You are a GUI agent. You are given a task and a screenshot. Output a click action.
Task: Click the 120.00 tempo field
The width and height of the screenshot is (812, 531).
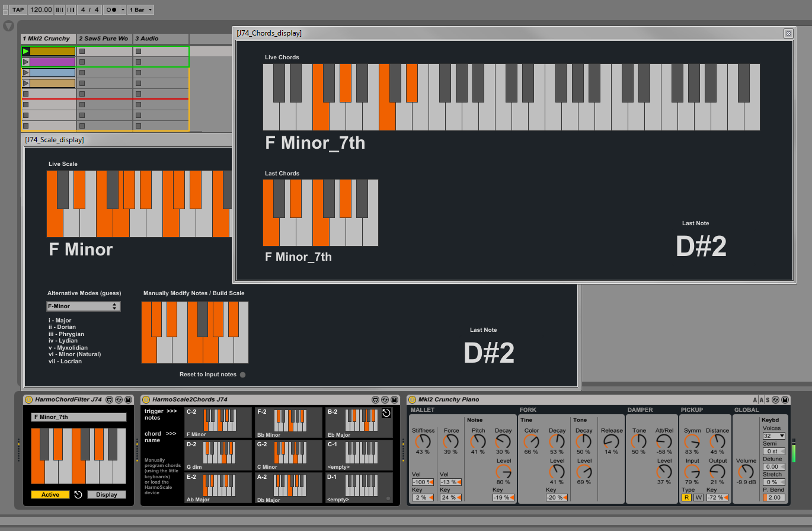point(40,9)
